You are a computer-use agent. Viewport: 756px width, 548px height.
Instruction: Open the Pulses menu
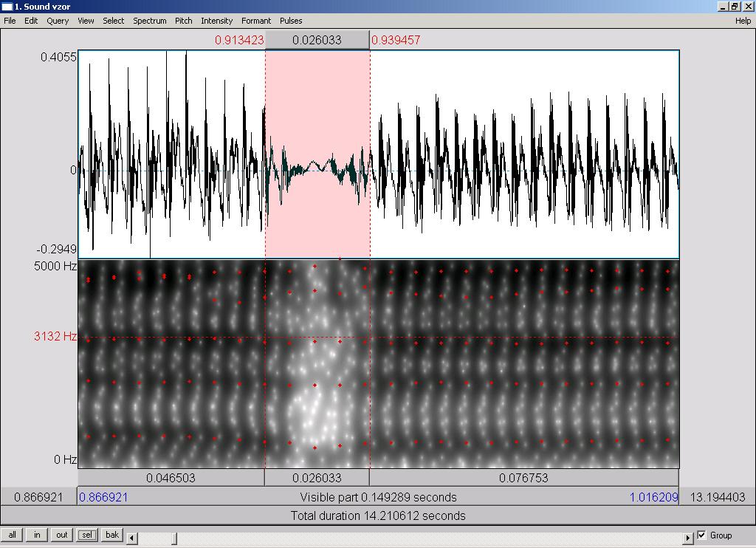(291, 21)
